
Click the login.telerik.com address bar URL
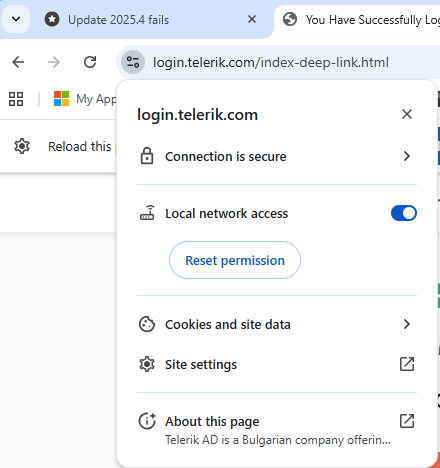point(271,62)
